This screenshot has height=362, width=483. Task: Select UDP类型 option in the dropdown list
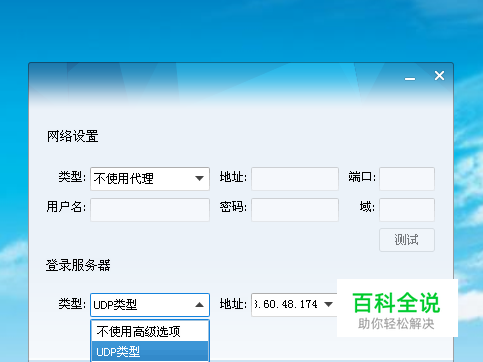point(150,351)
